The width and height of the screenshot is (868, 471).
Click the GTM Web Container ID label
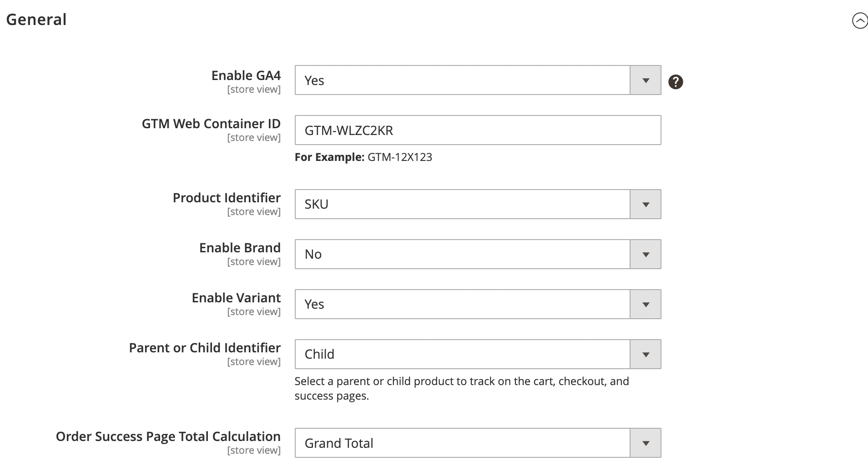[211, 124]
